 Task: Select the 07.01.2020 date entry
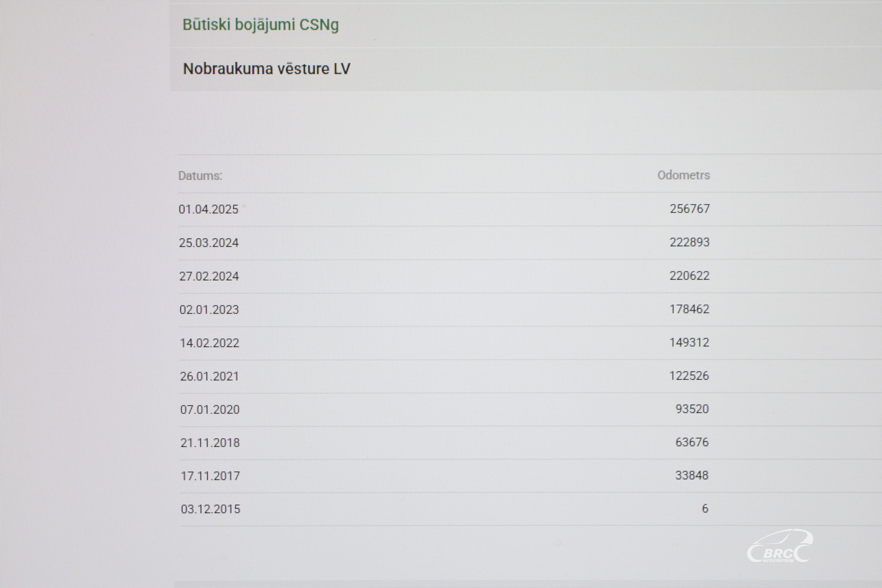click(209, 409)
